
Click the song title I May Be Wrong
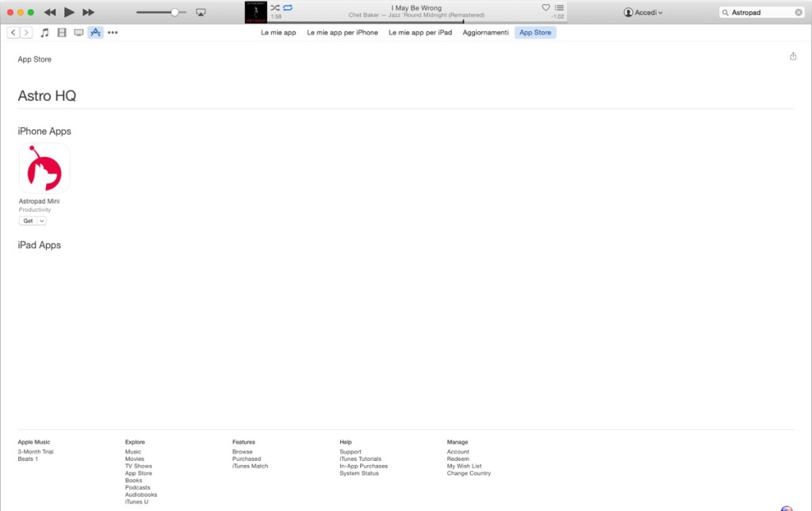416,8
